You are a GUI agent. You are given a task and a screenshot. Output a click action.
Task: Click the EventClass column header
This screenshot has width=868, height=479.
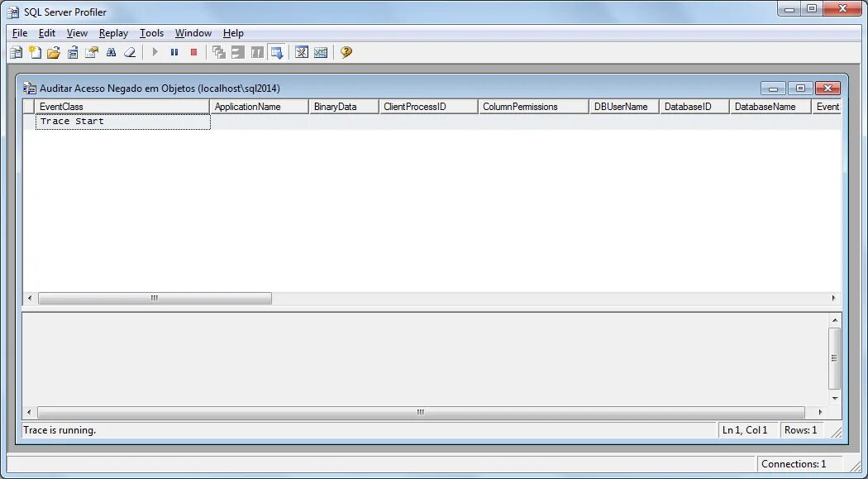(x=122, y=107)
